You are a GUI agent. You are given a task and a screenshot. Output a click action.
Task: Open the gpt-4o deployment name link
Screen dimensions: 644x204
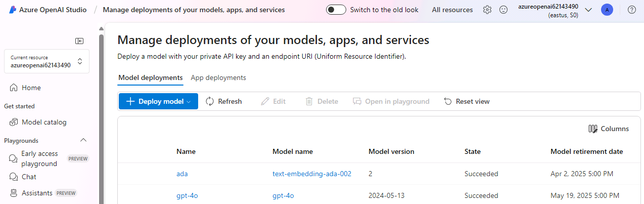pos(187,195)
